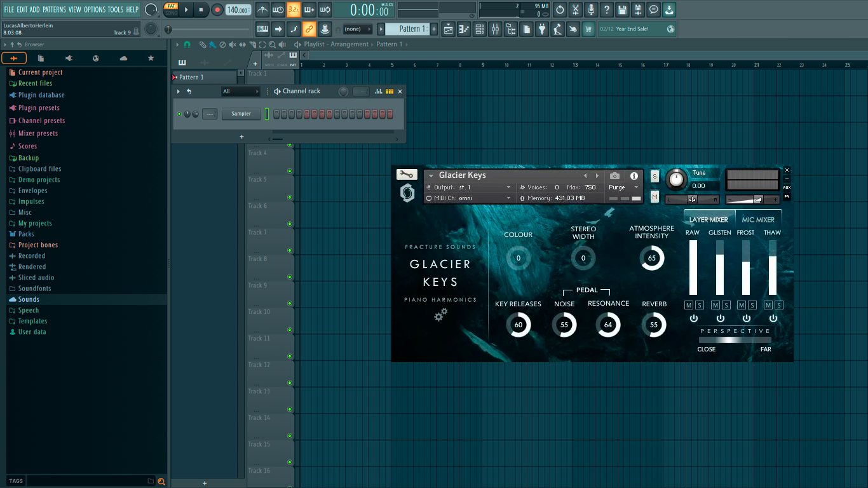This screenshot has height=488, width=868.
Task: Open the TOOLS menu
Action: (x=116, y=10)
